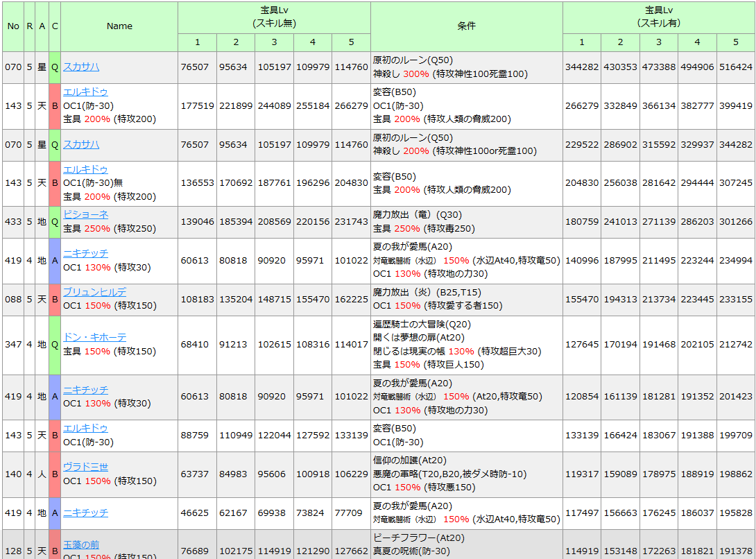Open エルキドゥ link in the OC1(防-30)無 row
The image size is (756, 559).
85,169
